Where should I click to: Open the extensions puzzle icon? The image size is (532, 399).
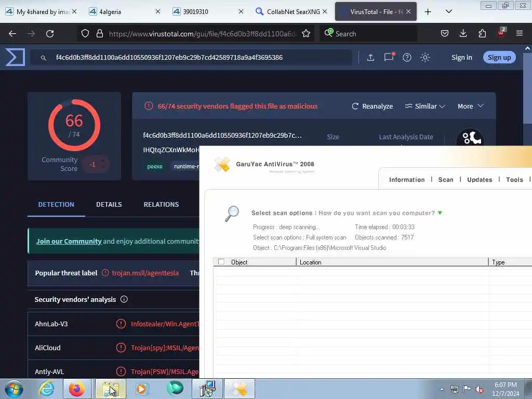click(482, 34)
